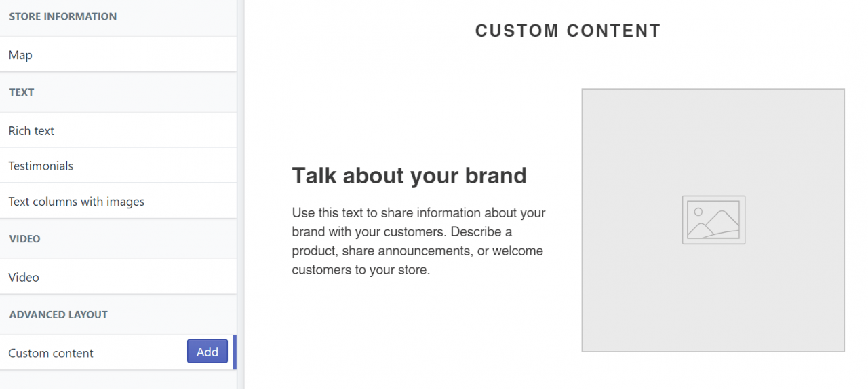Click the sidebar vertical scrollbar track
Image resolution: width=868 pixels, height=389 pixels.
point(241,194)
